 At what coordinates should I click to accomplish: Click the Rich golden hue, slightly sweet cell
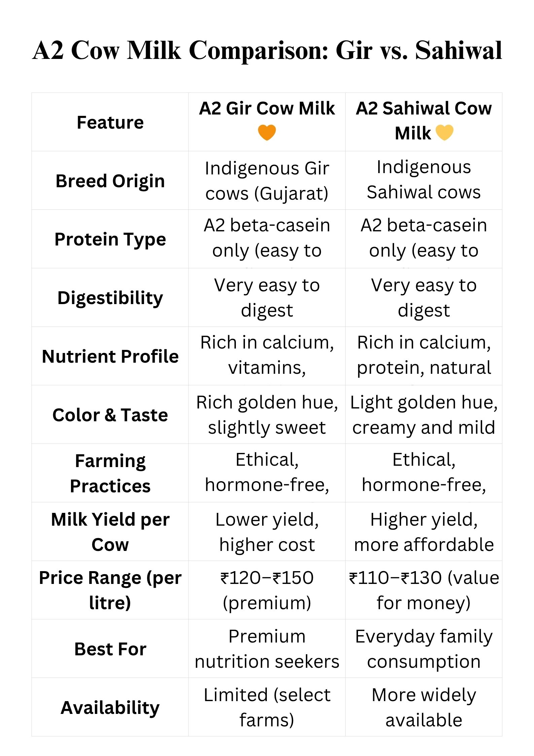267,415
